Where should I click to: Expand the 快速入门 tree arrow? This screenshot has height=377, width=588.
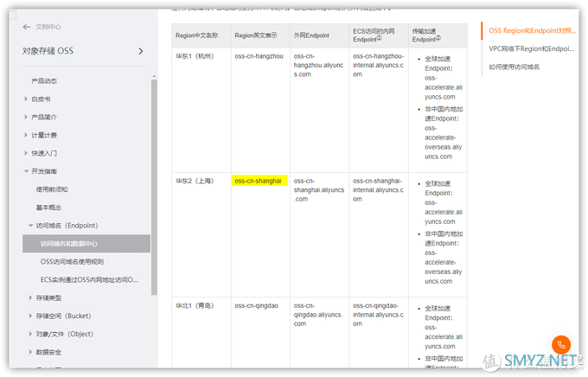(x=26, y=153)
